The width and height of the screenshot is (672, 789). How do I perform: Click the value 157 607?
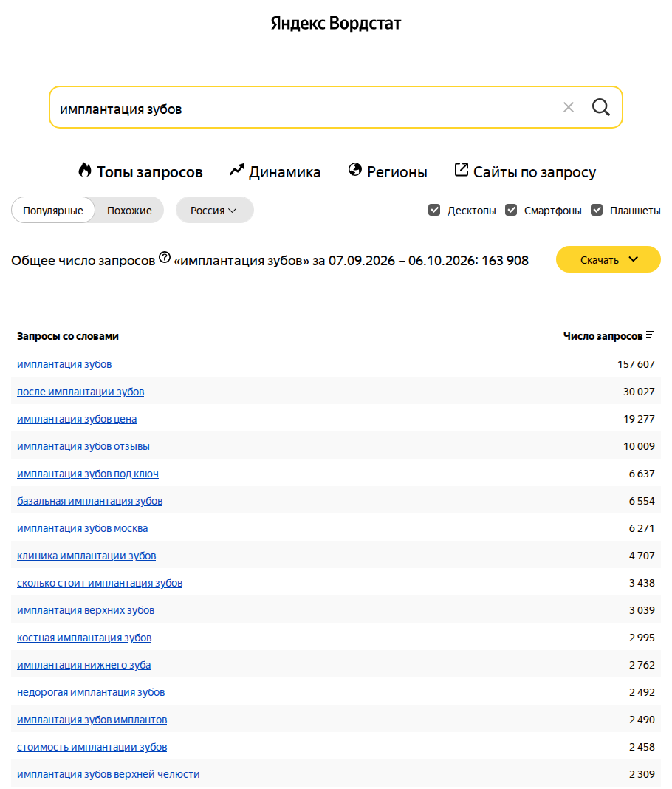pyautogui.click(x=636, y=364)
